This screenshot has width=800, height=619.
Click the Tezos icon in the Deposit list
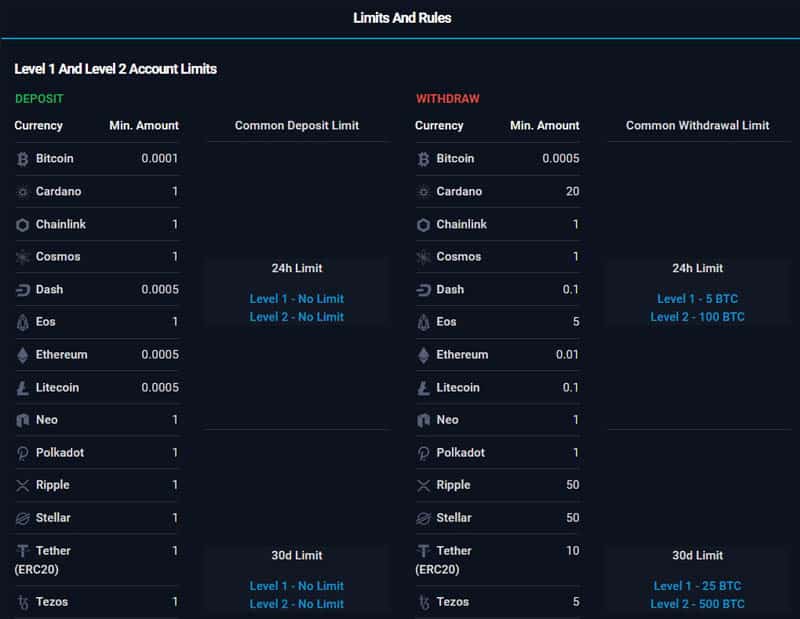(23, 602)
